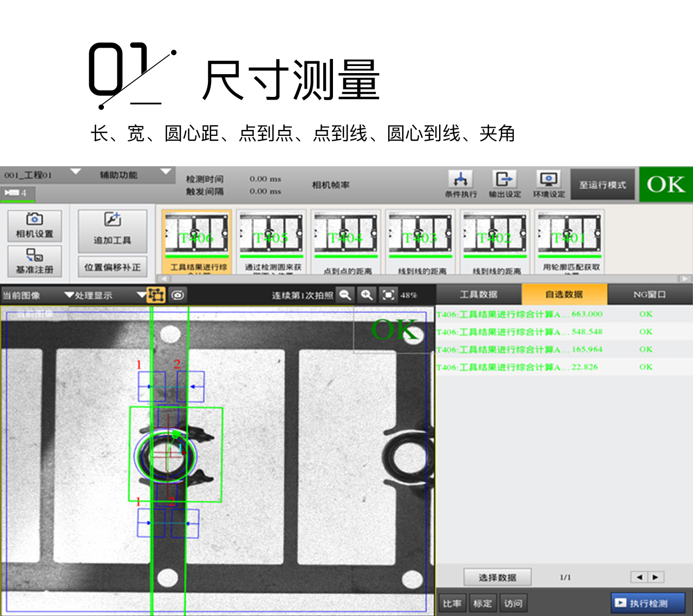This screenshot has width=693, height=616.
Task: Click the 基准注册 reference registration icon
Action: tap(35, 261)
